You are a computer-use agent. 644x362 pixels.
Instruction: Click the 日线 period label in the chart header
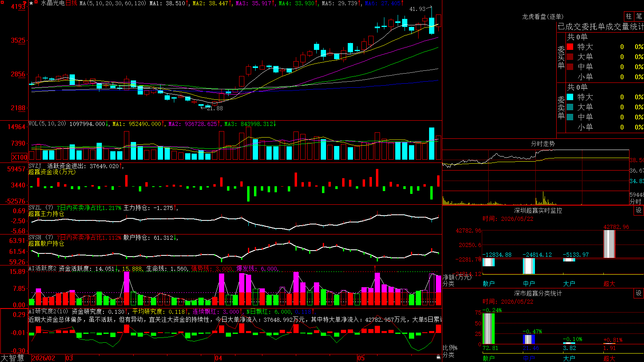point(71,3)
